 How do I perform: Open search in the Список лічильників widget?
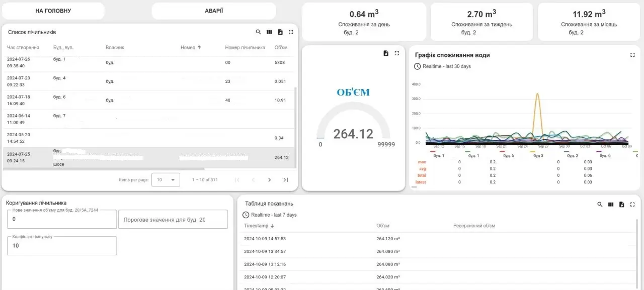tap(258, 32)
